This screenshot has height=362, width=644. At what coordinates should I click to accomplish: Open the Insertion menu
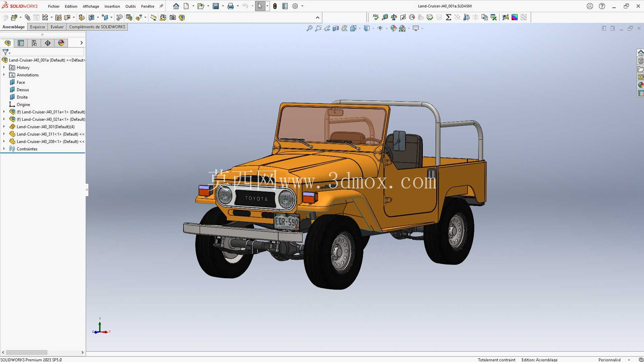click(112, 6)
